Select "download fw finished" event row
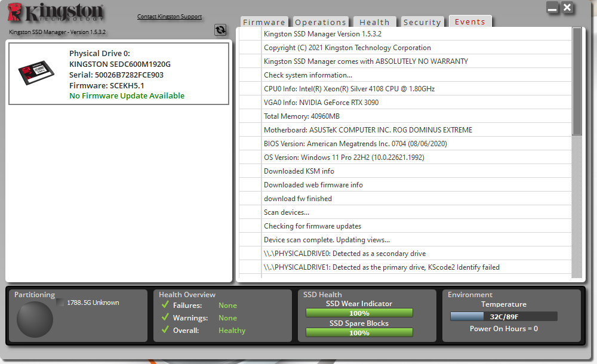Screen dimensions: 597x364 [405, 198]
